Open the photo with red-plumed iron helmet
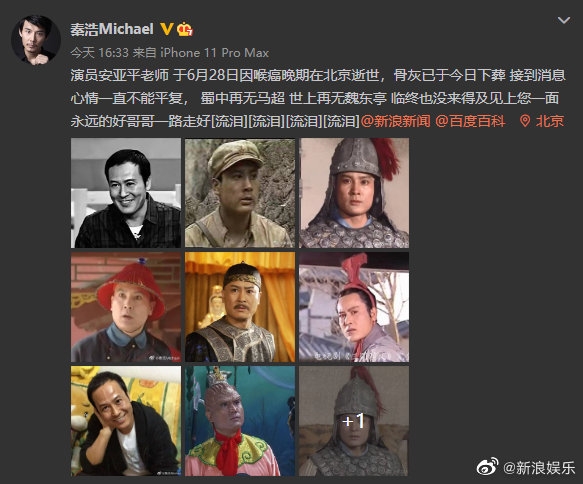 [354, 193]
